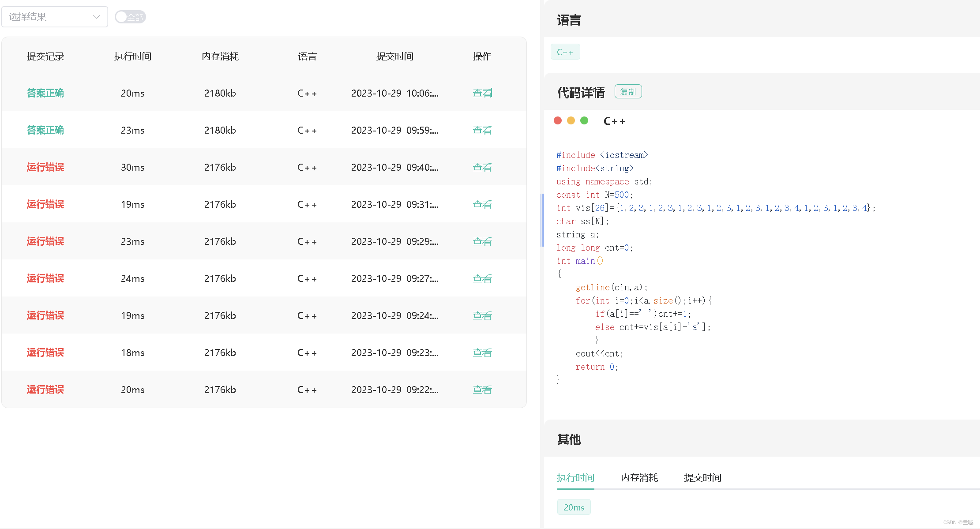980x529 pixels.
Task: Click the 30ms execution time cell
Action: (132, 167)
